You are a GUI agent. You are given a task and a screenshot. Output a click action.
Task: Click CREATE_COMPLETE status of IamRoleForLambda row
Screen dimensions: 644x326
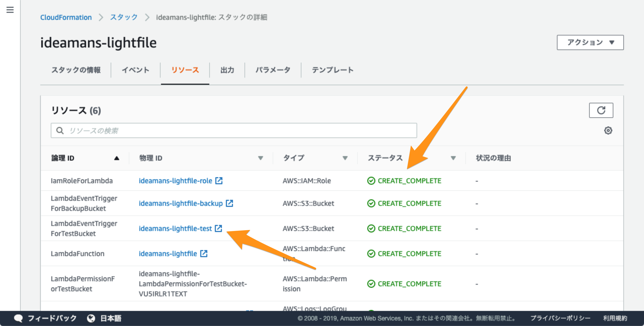coord(404,181)
